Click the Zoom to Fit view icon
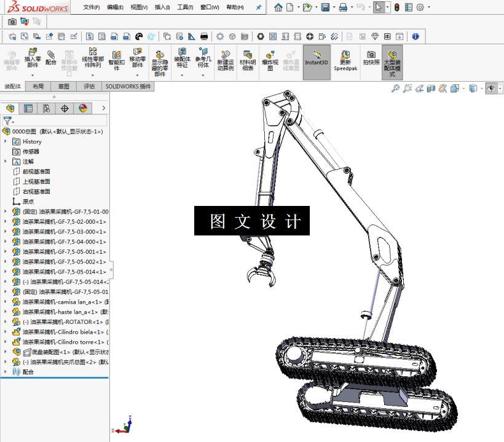The image size is (504, 442). (395, 89)
